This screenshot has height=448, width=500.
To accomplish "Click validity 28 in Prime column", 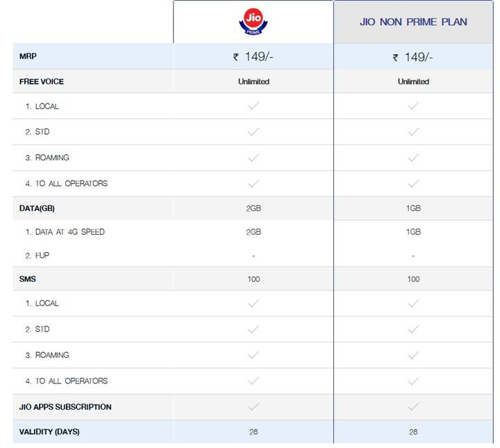I will coord(253,432).
